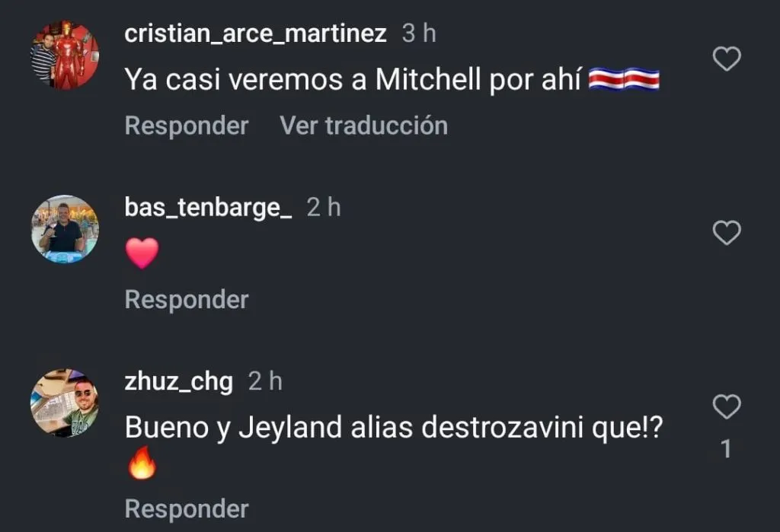Select the text 'Ya casi veremos a Mitchell'

303,80
